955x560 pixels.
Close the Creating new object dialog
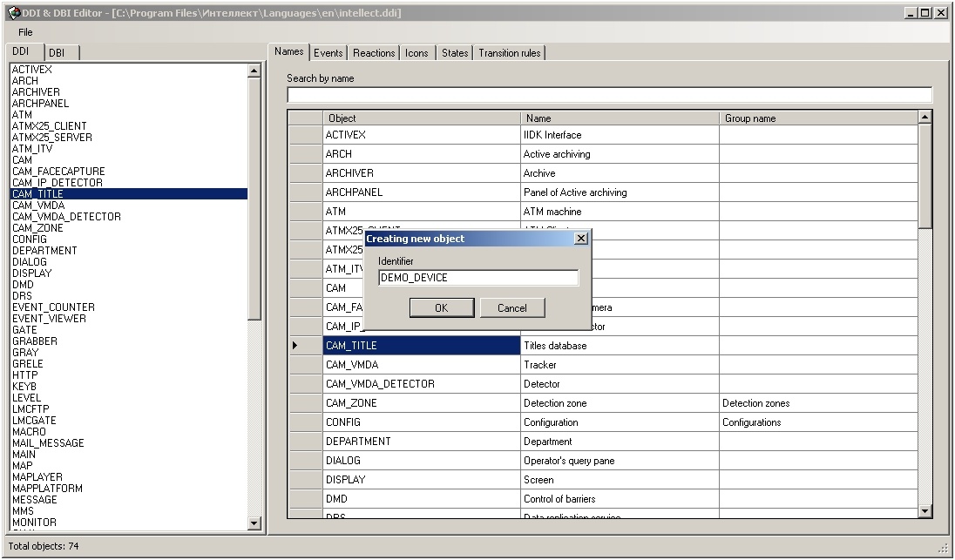point(581,239)
